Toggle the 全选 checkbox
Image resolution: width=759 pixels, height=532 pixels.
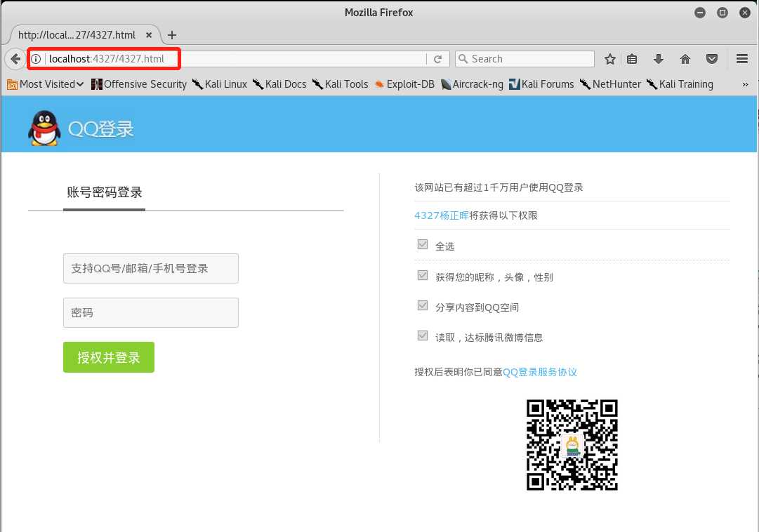[423, 244]
